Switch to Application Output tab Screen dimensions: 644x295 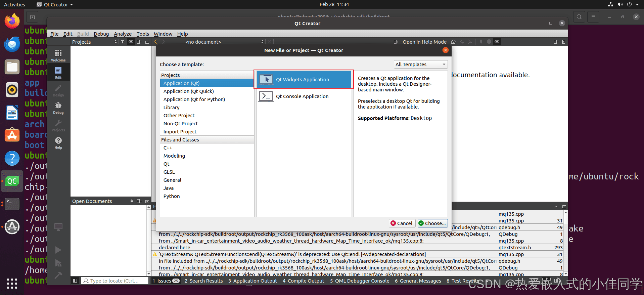pos(252,281)
